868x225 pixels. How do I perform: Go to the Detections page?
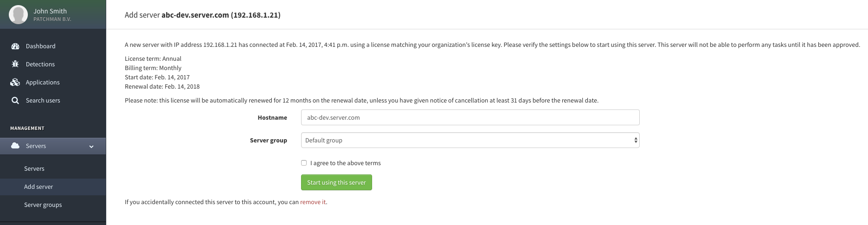[x=40, y=64]
